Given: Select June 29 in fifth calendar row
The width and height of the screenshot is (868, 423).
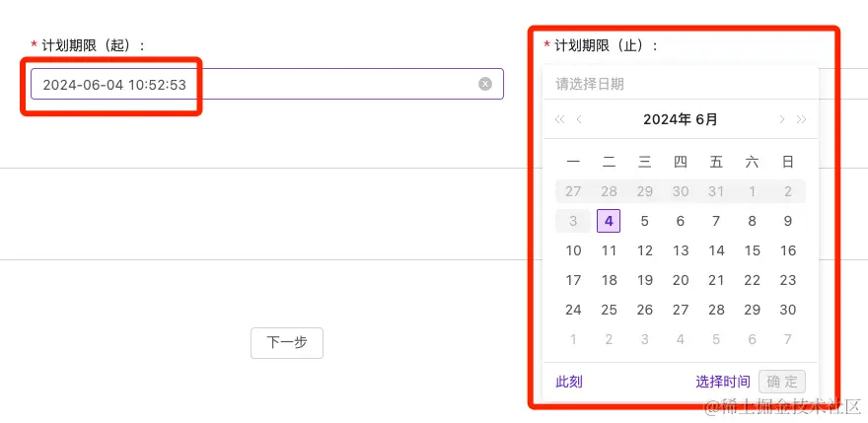Looking at the screenshot, I should click(752, 310).
